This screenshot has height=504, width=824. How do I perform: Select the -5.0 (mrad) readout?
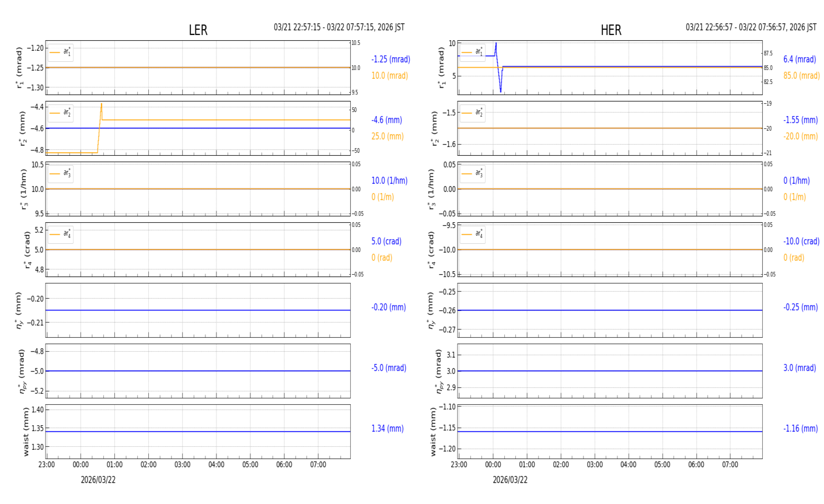389,367
